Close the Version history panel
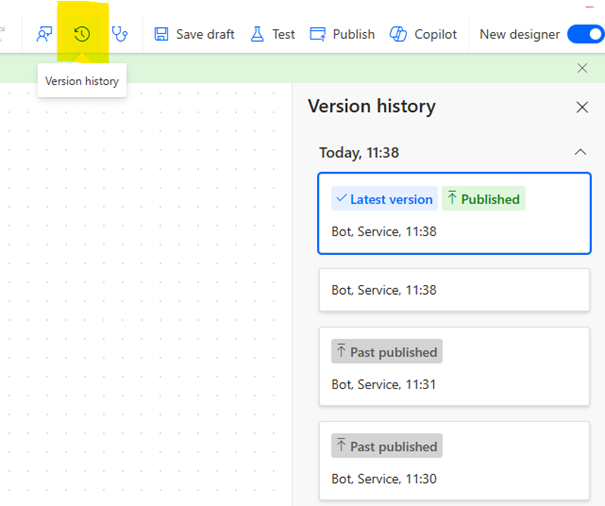The height and width of the screenshot is (506, 605). pos(582,107)
